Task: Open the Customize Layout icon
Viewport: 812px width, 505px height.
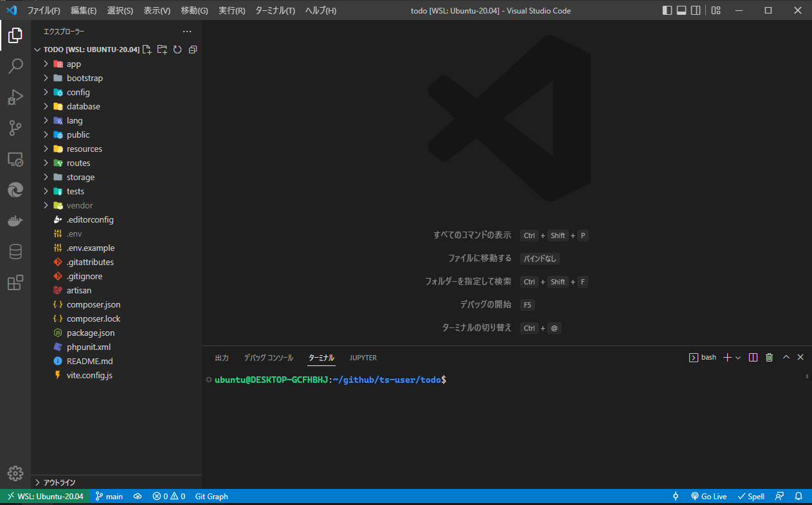Action: coord(716,10)
